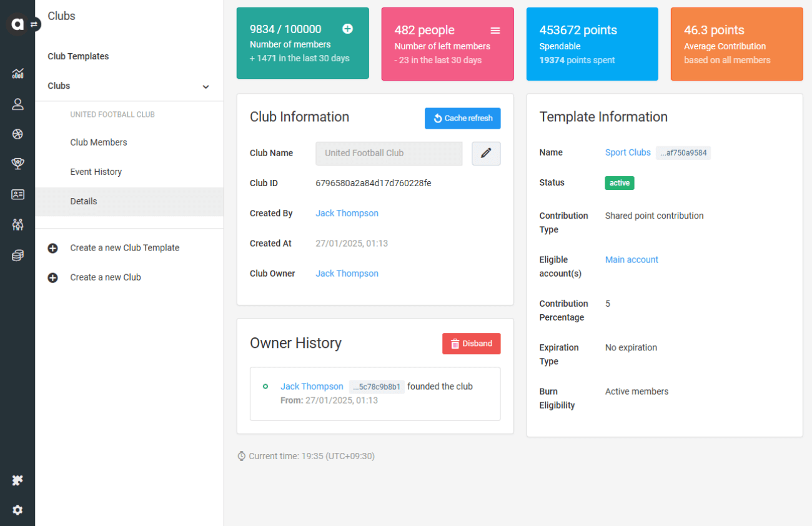Open the people group clubs icon
This screenshot has height=526, width=812.
click(17, 225)
